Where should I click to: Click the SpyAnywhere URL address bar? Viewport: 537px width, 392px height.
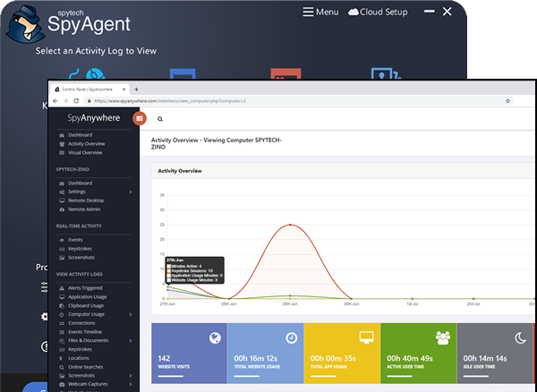268,101
